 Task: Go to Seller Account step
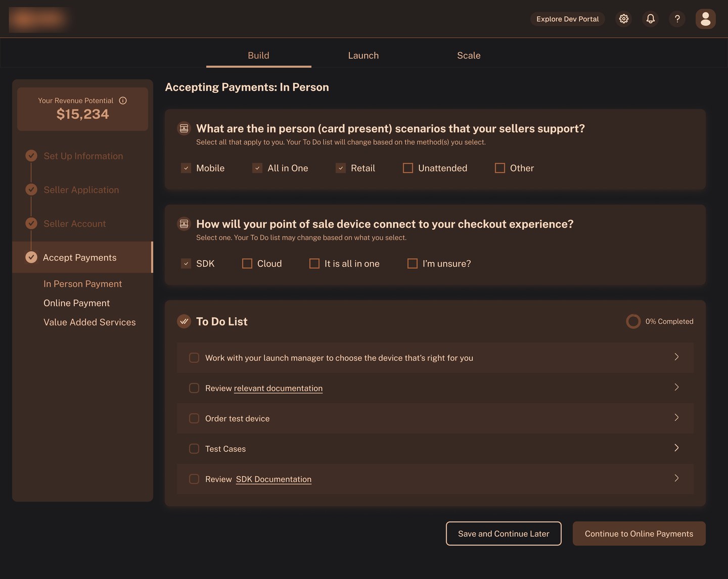coord(75,224)
